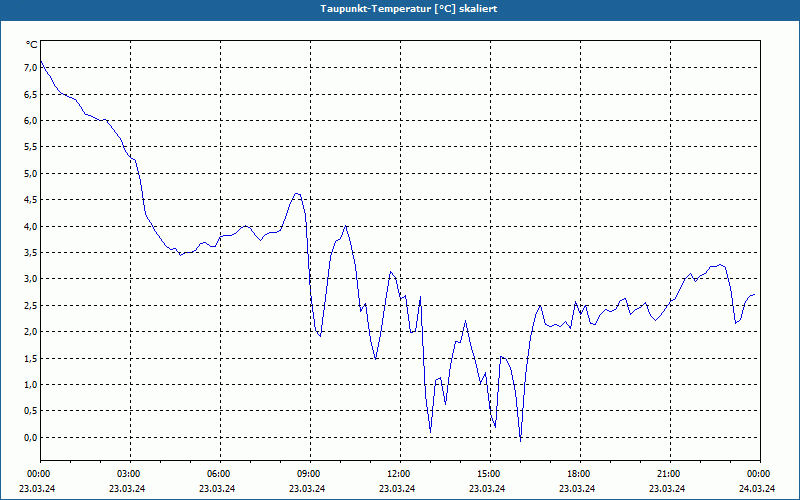The width and height of the screenshot is (800, 500).
Task: Select the '09:00' time axis label
Action: coord(309,473)
